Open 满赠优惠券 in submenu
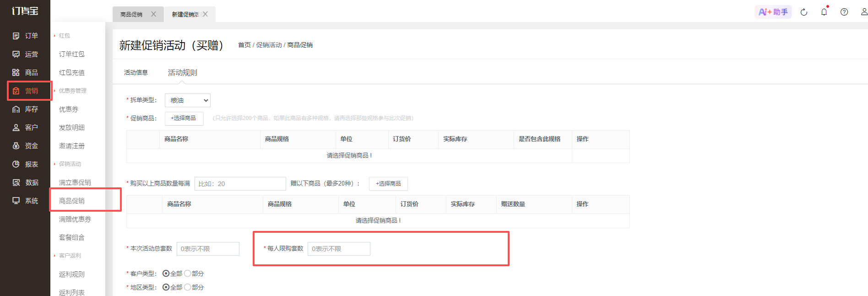Screen dimensions: 868x296 tap(75, 219)
